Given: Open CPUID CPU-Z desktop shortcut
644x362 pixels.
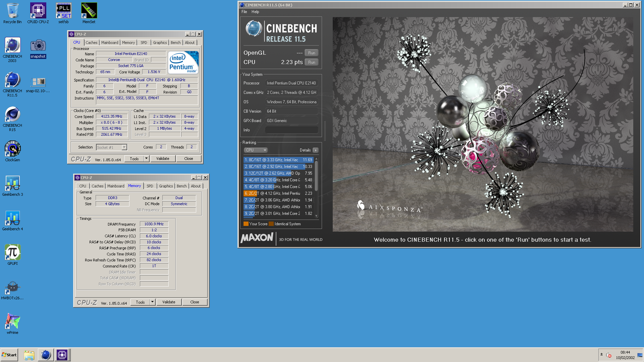Looking at the screenshot, I should tap(38, 13).
